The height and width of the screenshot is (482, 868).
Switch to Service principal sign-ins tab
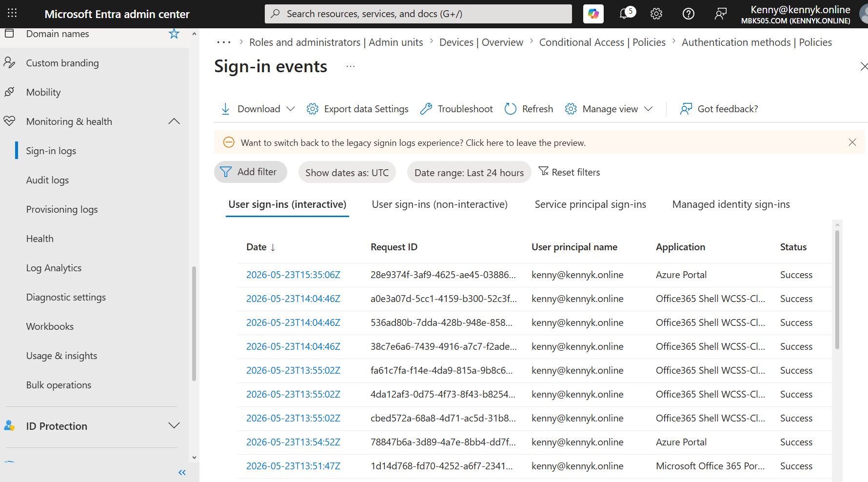click(591, 204)
